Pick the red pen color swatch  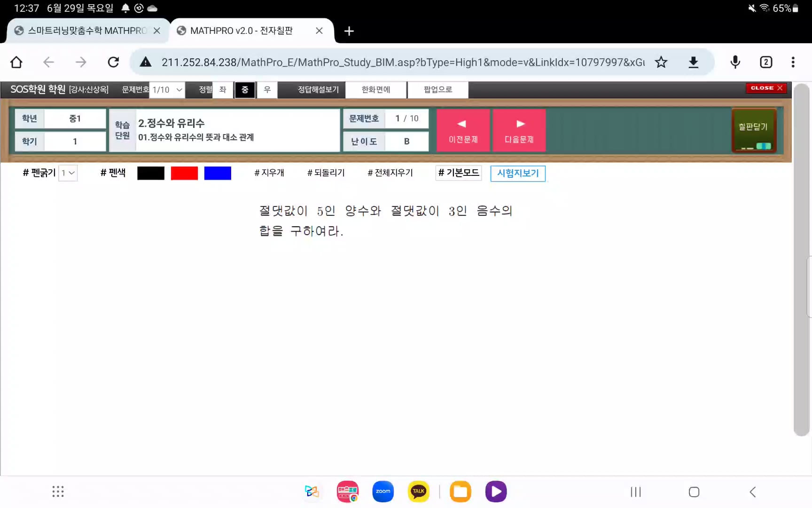[184, 173]
